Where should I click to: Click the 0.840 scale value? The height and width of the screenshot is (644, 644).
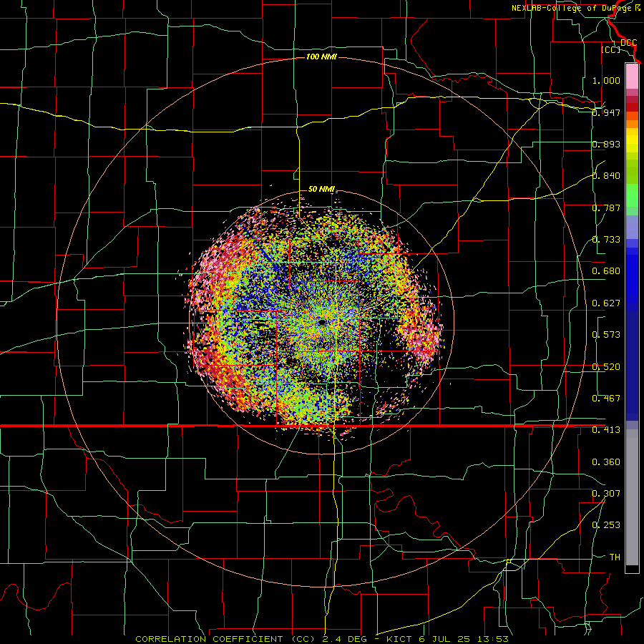point(606,176)
